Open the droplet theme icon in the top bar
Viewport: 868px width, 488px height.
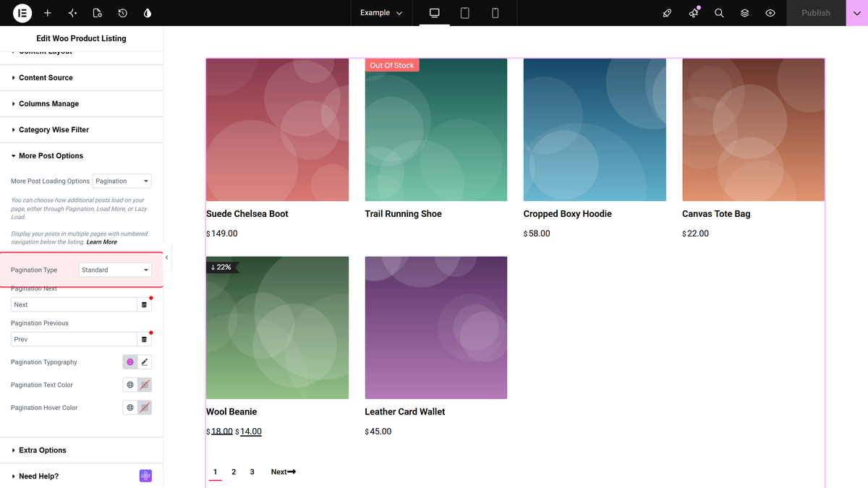point(148,13)
